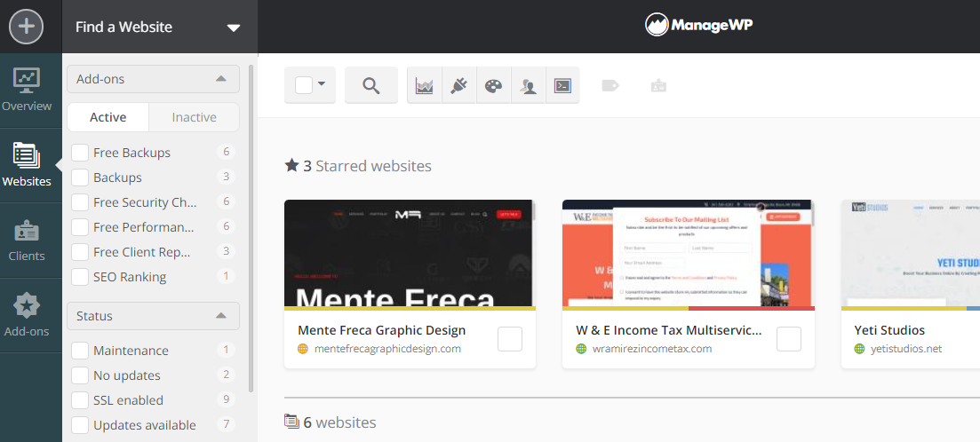
Task: Open the users manager icon
Action: point(529,85)
